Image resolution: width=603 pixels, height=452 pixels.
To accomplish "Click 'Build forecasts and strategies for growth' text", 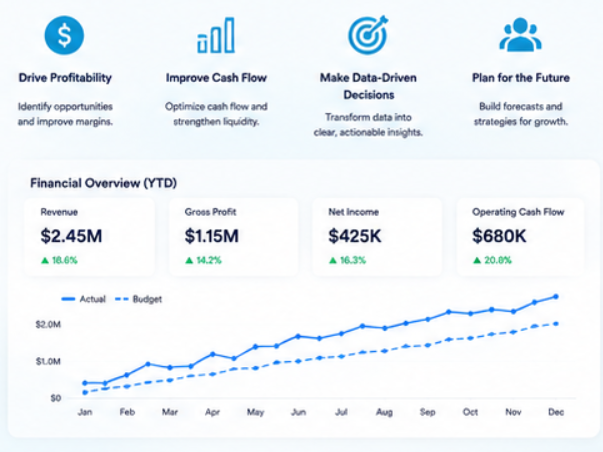I will click(521, 114).
